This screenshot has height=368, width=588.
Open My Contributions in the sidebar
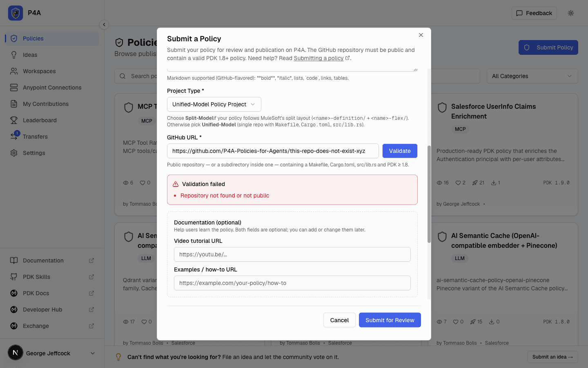coord(52,104)
